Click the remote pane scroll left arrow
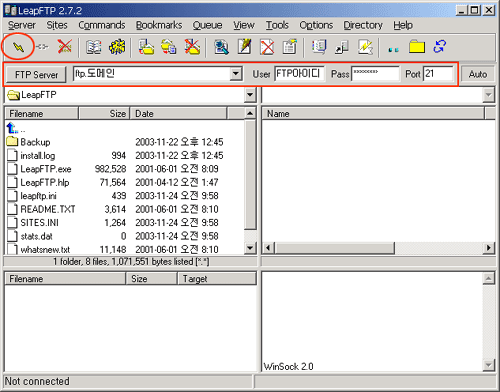Viewport: 500px width, 392px height. 268,248
